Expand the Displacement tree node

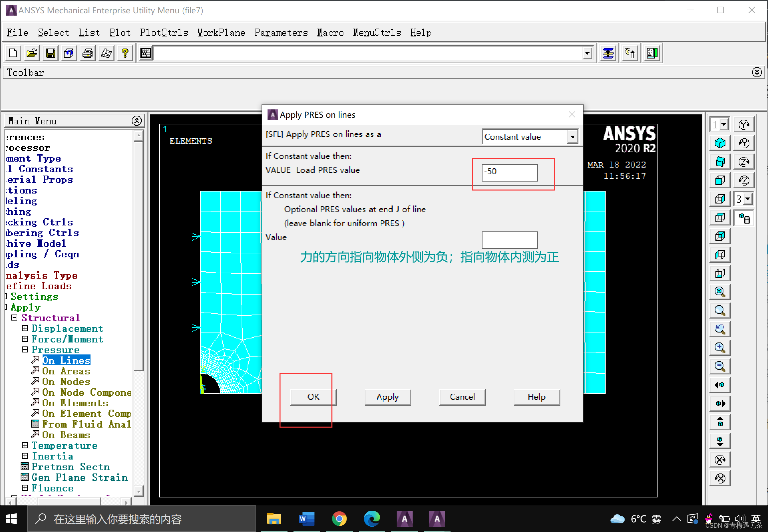pyautogui.click(x=25, y=328)
